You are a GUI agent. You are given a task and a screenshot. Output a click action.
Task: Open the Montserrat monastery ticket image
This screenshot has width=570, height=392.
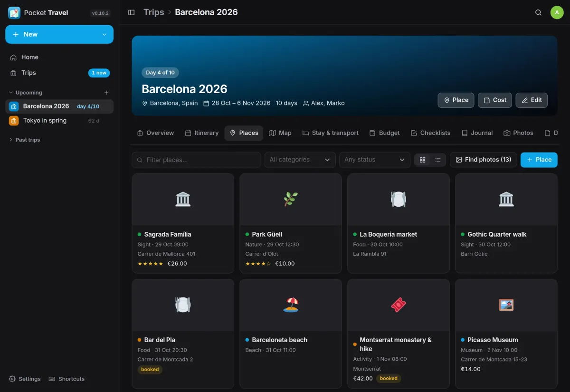point(399,305)
